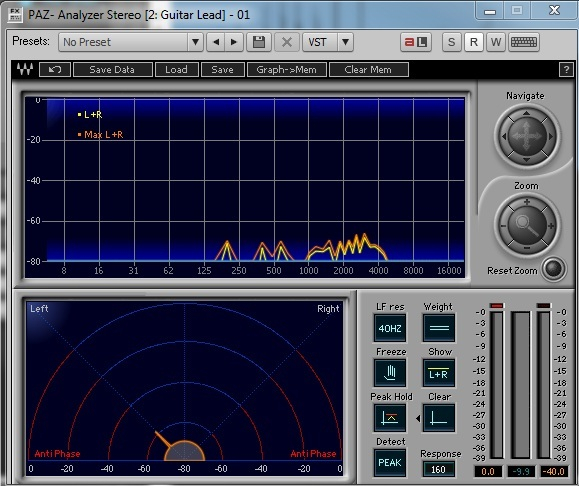Open the keyboard icon button
Image resolution: width=579 pixels, height=486 pixels.
(524, 42)
